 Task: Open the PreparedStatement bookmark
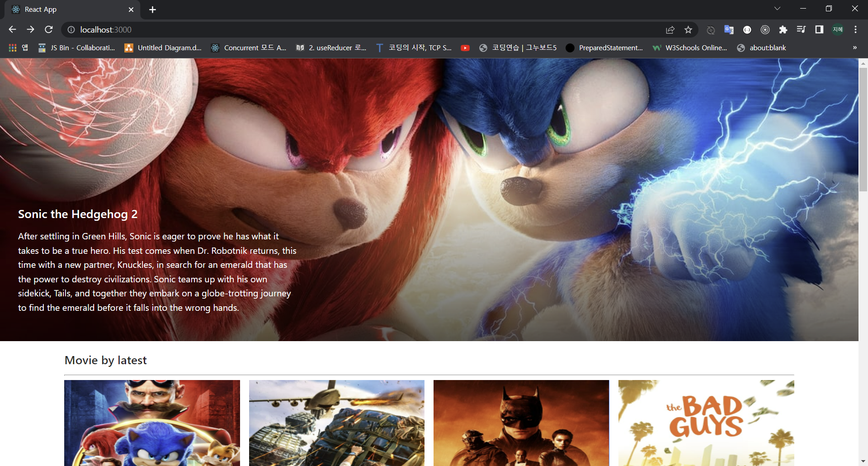[604, 48]
